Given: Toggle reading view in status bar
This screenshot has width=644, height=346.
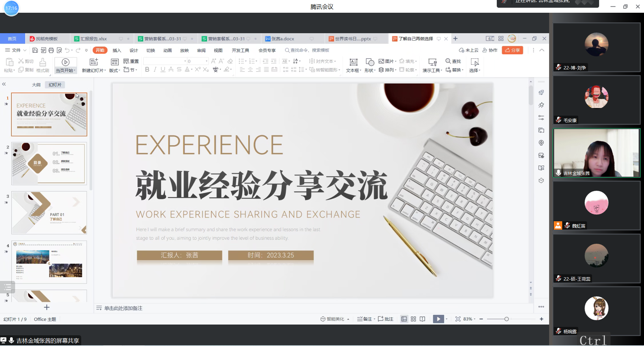Looking at the screenshot, I should click(x=422, y=319).
